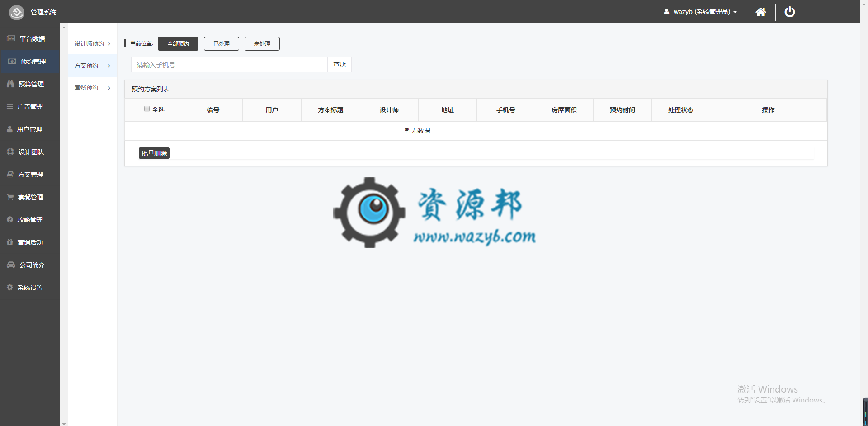This screenshot has height=426, width=868.
Task: Open 营销活动 in the sidebar menu
Action: click(30, 242)
